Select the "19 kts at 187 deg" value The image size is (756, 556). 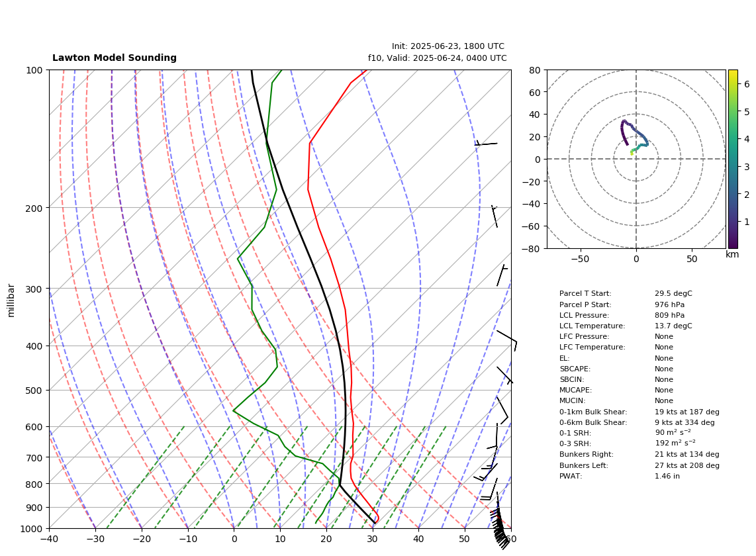(x=687, y=412)
